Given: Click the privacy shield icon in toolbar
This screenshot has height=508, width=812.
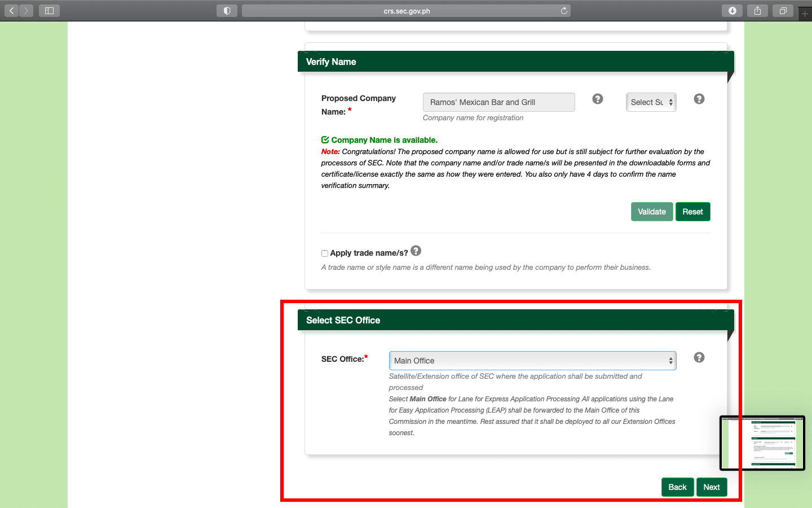Looking at the screenshot, I should pyautogui.click(x=227, y=11).
